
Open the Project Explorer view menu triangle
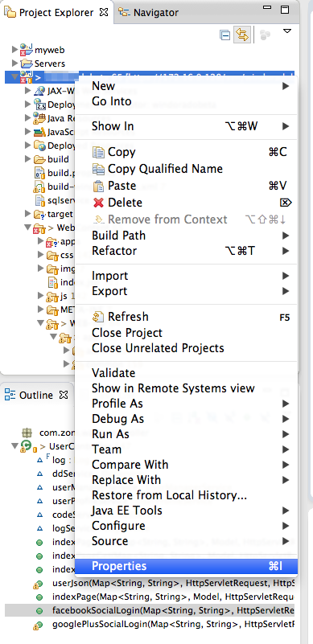287,31
